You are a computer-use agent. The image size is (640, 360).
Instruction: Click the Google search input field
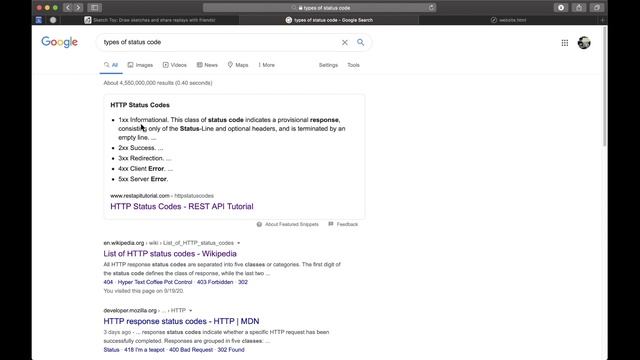pos(220,42)
